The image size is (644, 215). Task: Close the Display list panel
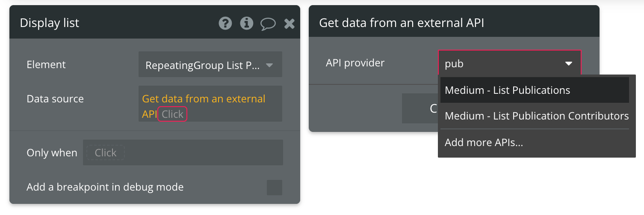click(290, 24)
